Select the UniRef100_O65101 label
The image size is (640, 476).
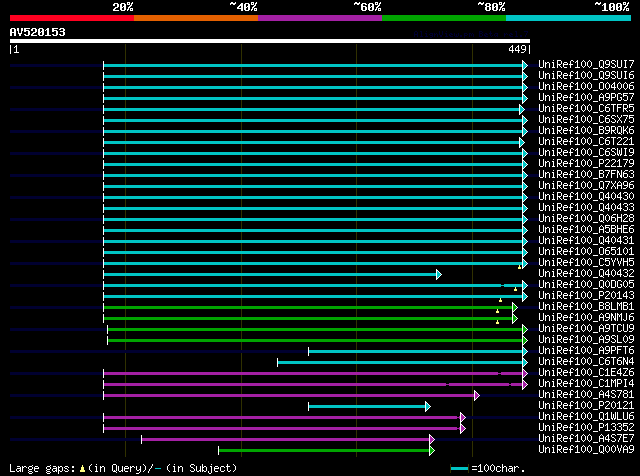[x=586, y=252]
